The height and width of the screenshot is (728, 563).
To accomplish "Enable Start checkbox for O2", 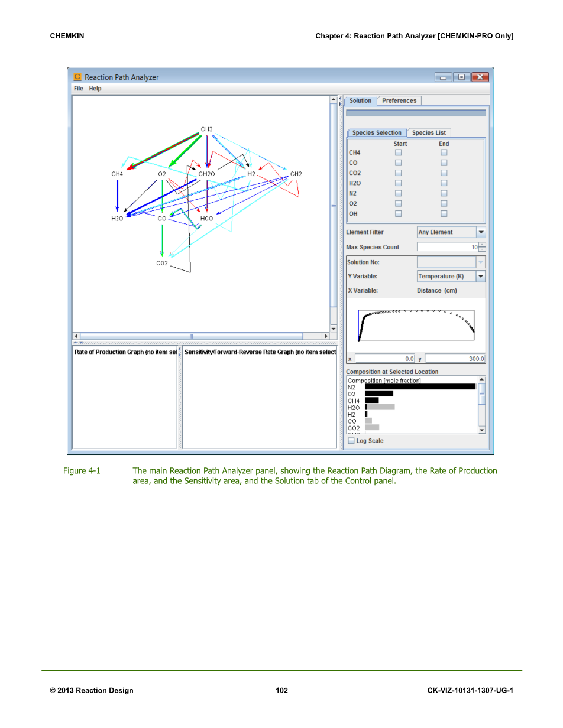I will [x=398, y=203].
